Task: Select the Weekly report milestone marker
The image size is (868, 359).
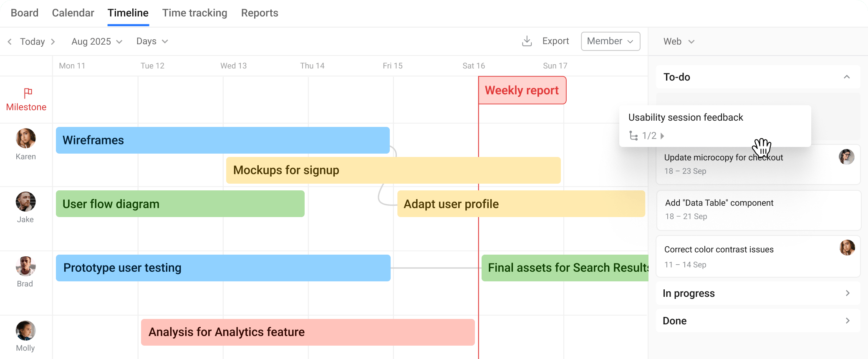Action: (x=522, y=90)
